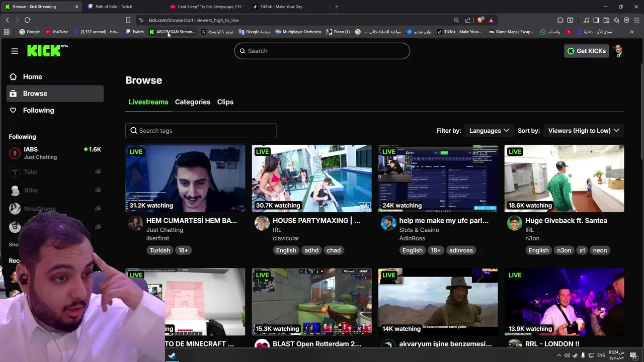Click the irl tag
This screenshot has width=644, height=362.
pos(582,250)
